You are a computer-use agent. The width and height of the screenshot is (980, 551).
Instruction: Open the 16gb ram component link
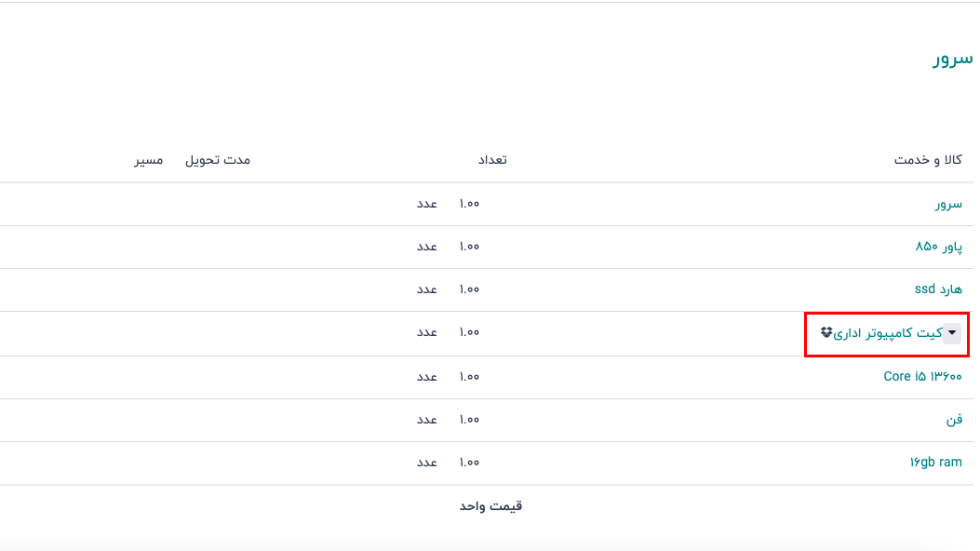pos(935,463)
